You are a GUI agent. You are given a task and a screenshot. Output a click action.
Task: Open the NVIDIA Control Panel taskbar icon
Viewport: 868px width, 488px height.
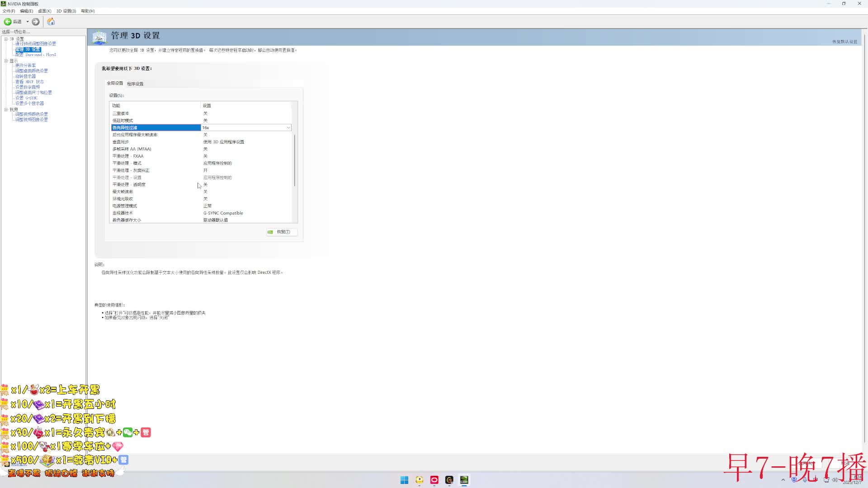point(464,480)
